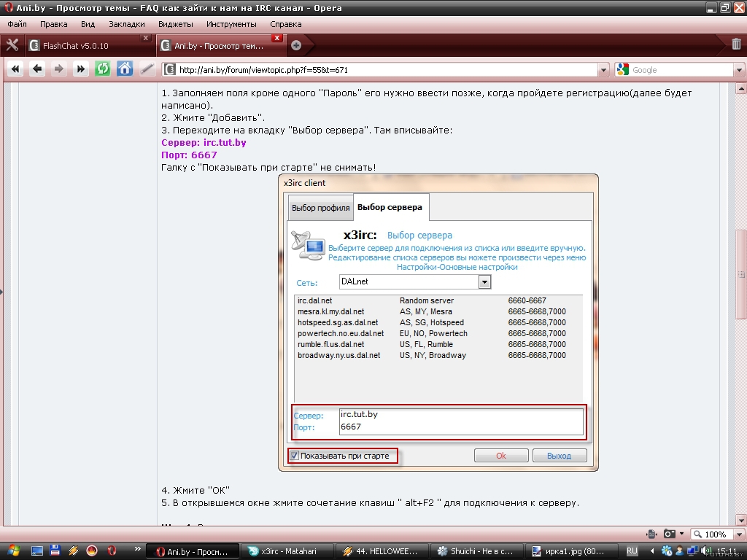Switch to 'ирка1.jpg' taskbar button

572,551
